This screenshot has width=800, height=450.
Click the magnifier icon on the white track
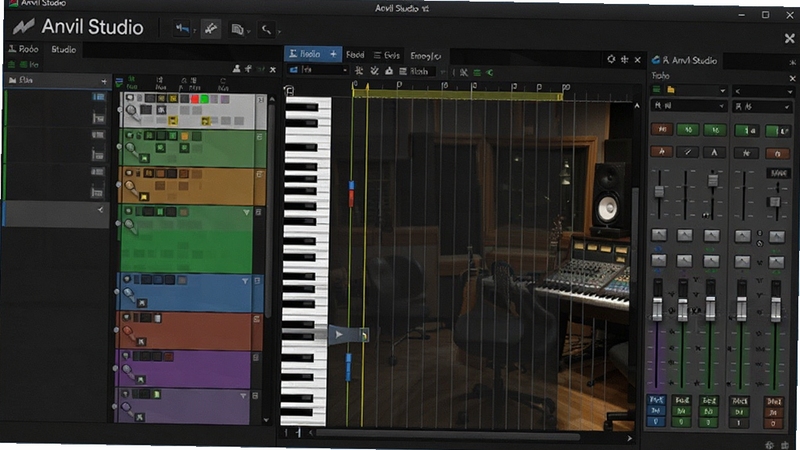coord(133,113)
